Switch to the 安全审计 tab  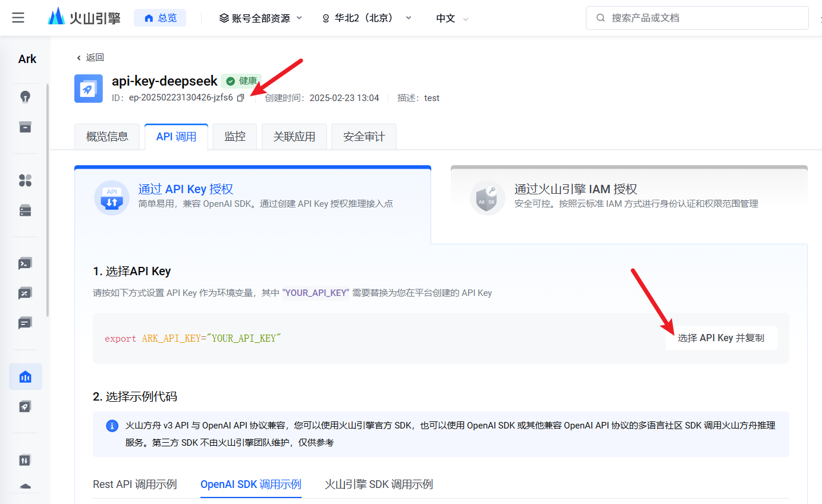(x=363, y=136)
